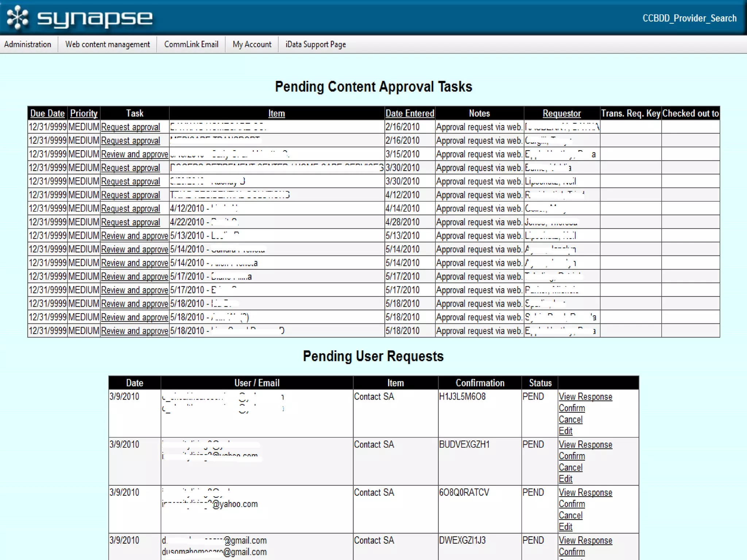747x560 pixels.
Task: Confirm the BUDVEXGZH1 user request
Action: 572,456
